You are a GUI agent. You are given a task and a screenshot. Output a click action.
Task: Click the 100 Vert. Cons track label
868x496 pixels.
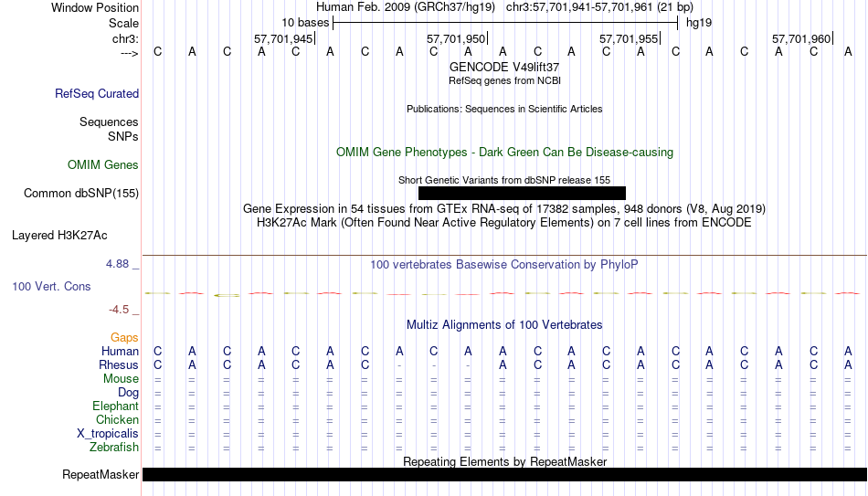click(51, 286)
